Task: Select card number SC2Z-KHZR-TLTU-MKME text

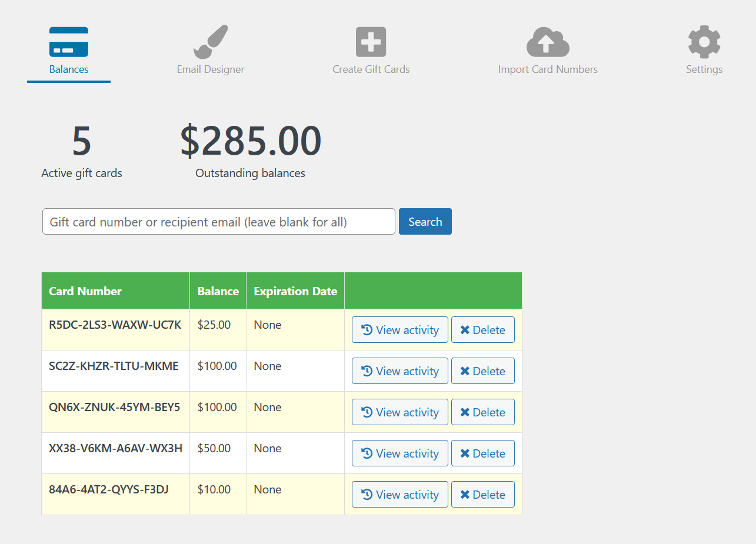Action: tap(114, 366)
